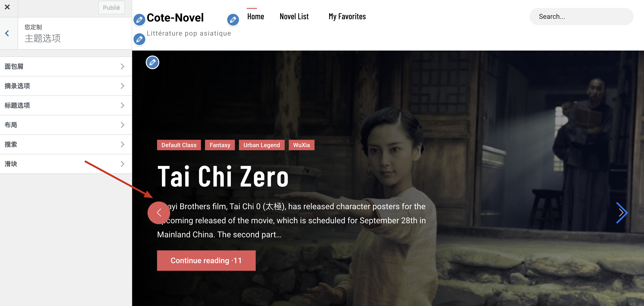Open the 布局 settings section
The width and height of the screenshot is (644, 306).
66,125
